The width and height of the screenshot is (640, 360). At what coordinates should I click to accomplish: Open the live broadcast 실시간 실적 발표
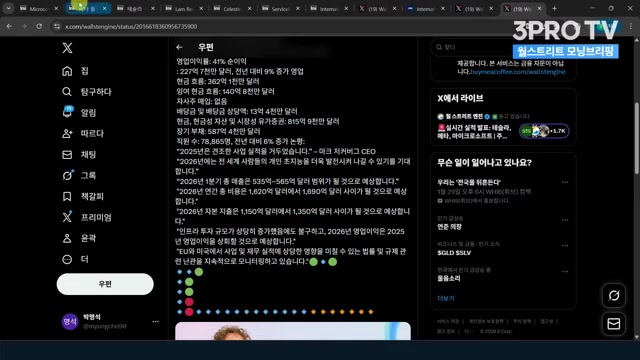[x=475, y=131]
